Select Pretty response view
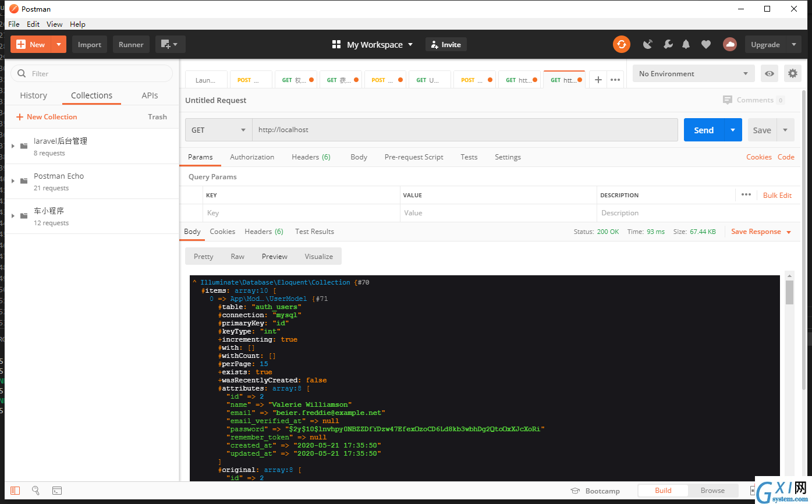 203,256
